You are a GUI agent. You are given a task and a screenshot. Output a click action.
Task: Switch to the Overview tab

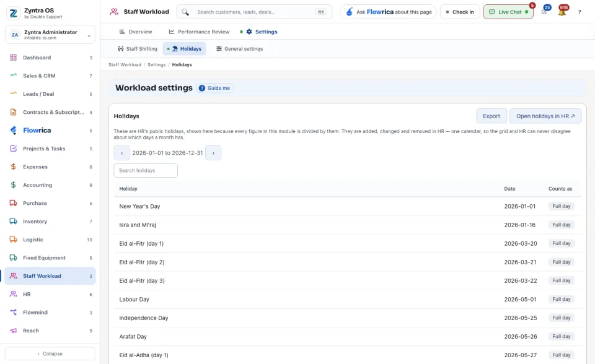[x=136, y=32]
